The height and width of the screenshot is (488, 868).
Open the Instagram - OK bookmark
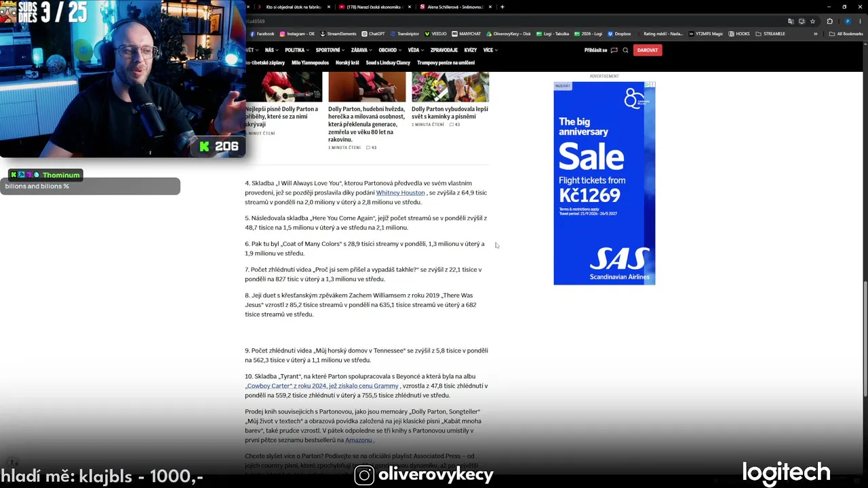pyautogui.click(x=297, y=33)
